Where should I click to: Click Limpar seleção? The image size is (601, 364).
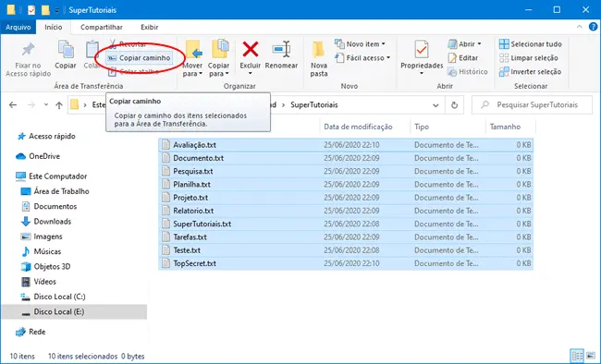(529, 58)
